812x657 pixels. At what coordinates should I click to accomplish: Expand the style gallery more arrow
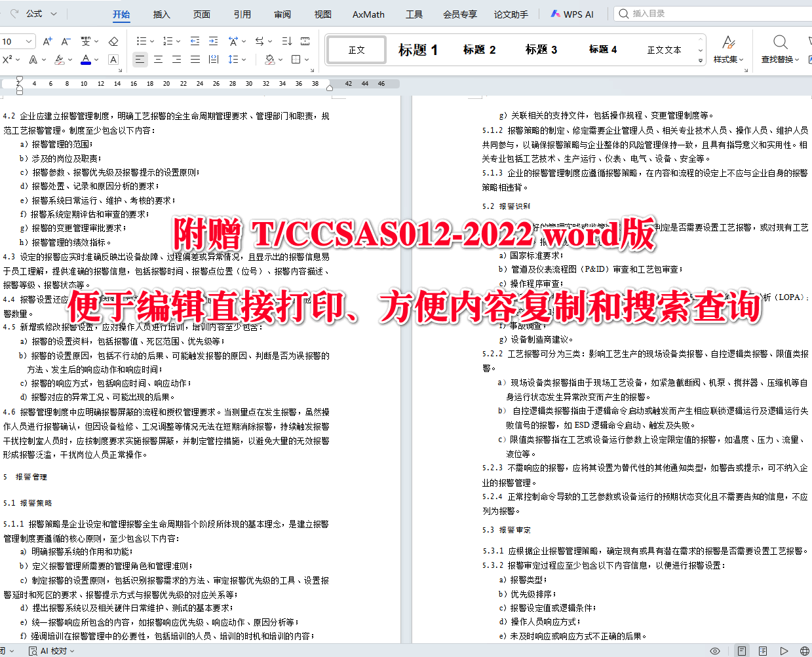point(701,60)
